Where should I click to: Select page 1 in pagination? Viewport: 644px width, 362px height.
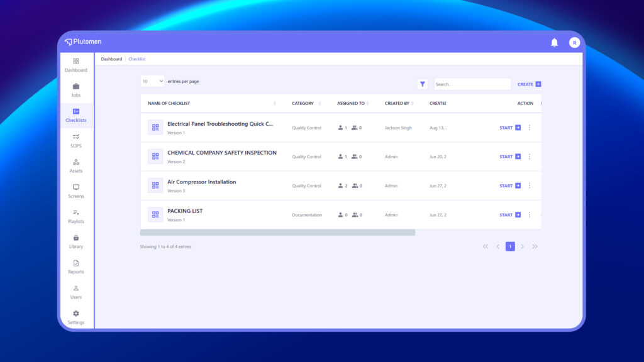pos(510,246)
